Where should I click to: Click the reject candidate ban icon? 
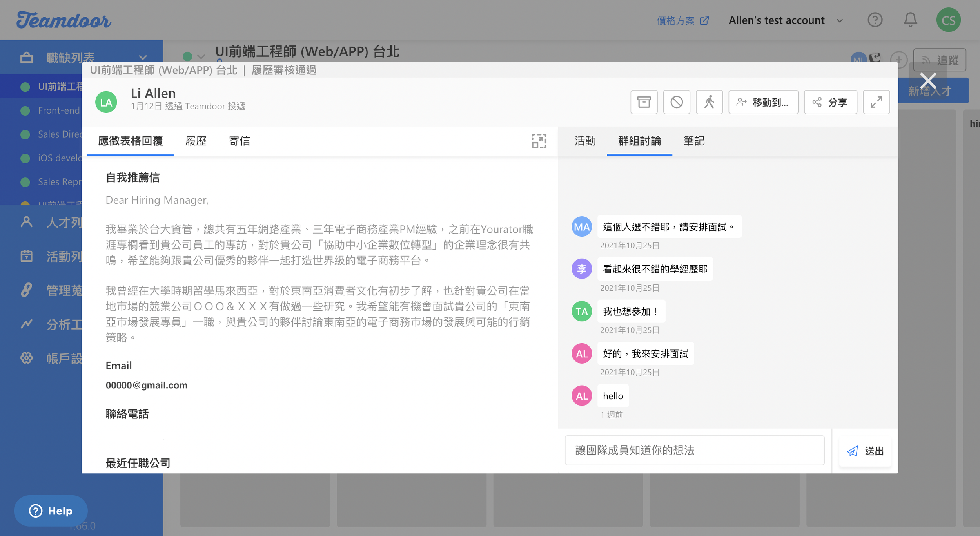pos(677,102)
